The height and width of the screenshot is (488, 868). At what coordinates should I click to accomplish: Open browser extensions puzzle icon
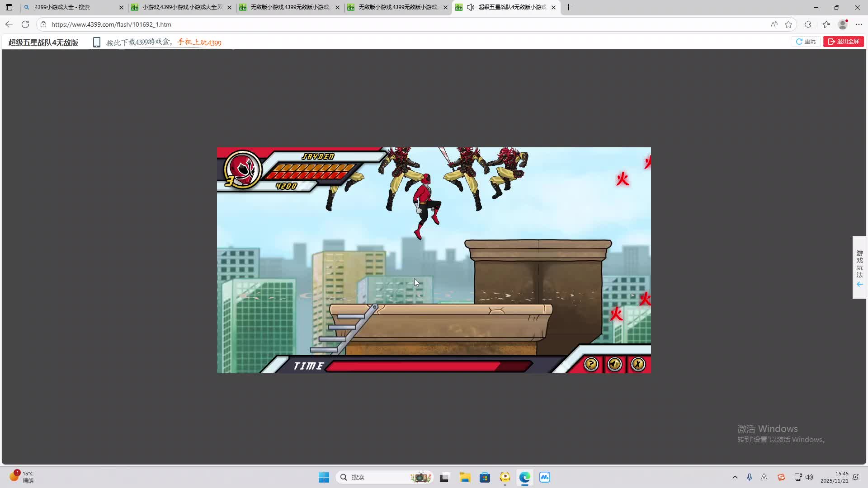pyautogui.click(x=808, y=24)
